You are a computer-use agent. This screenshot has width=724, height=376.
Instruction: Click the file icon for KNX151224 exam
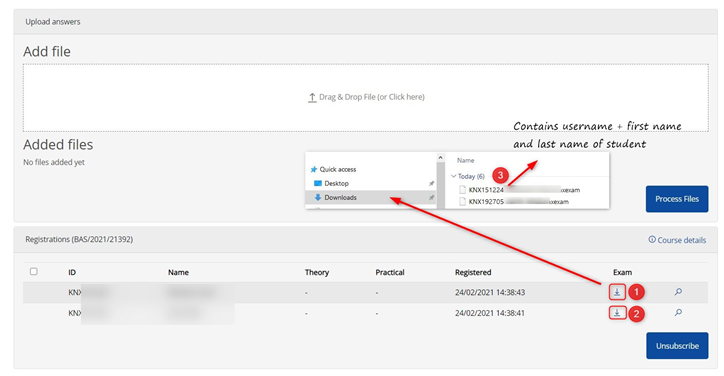coord(462,190)
